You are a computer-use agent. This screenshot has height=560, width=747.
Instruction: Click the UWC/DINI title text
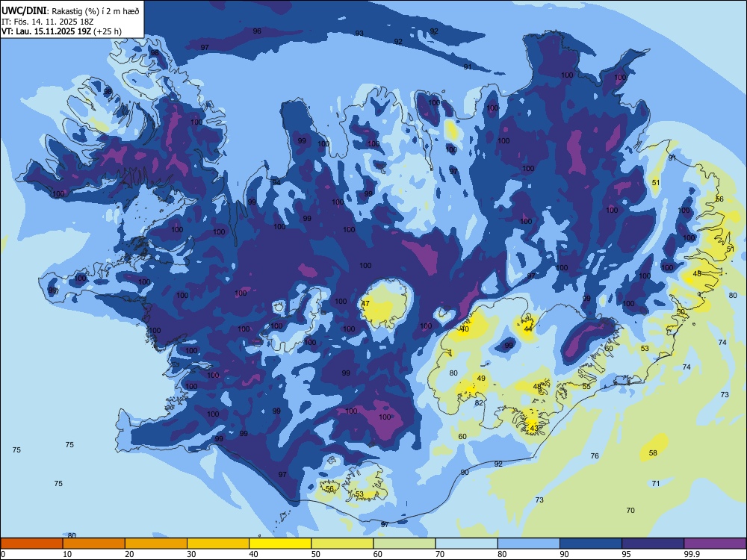coord(24,10)
